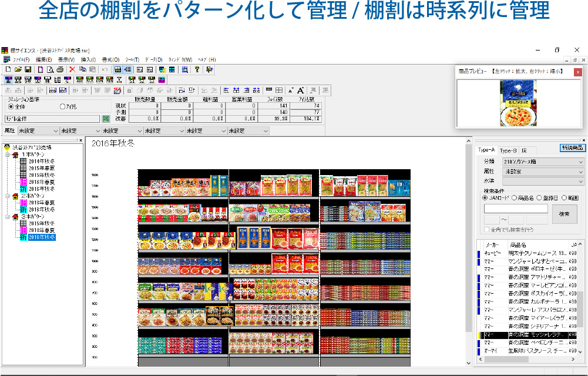The width and height of the screenshot is (588, 376).
Task: Open the 編集(E) menu
Action: pos(43,60)
